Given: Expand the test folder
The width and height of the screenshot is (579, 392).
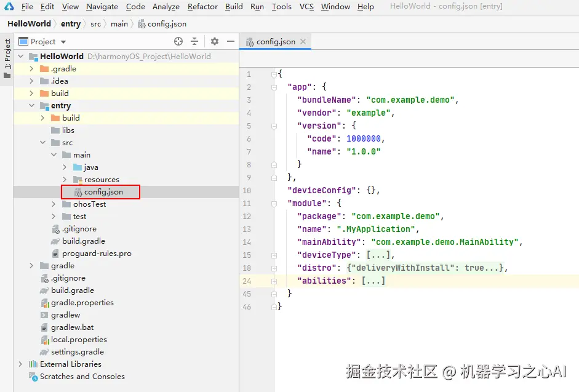Looking at the screenshot, I should tap(54, 217).
